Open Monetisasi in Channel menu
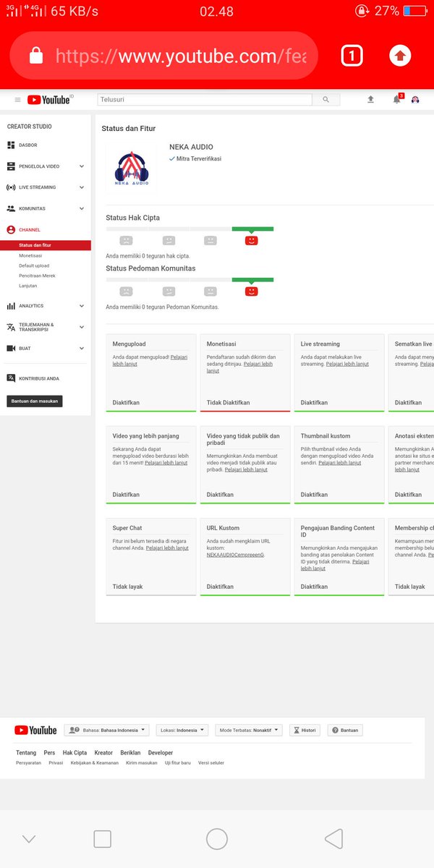434x868 pixels. [30, 255]
